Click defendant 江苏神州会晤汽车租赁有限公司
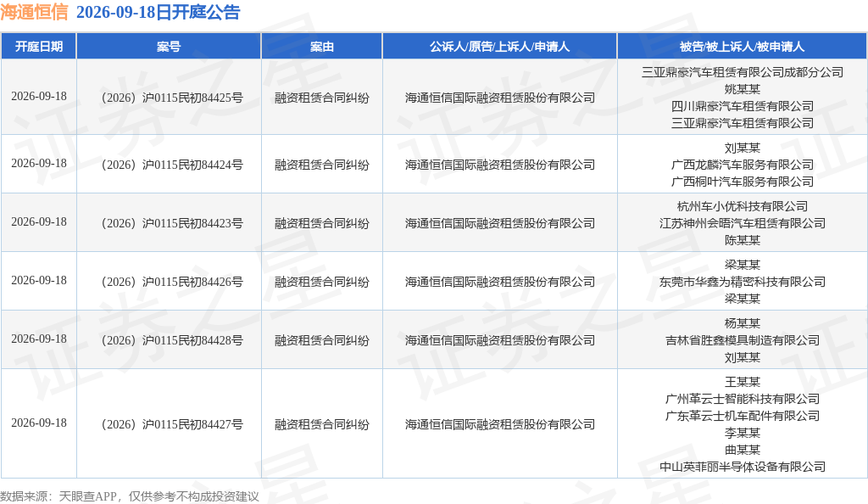Image resolution: width=868 pixels, height=504 pixels. (x=743, y=223)
